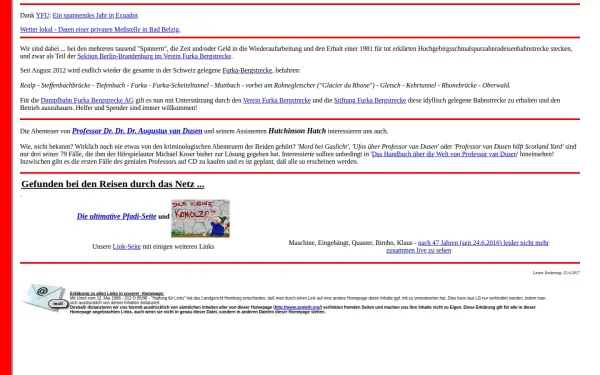
Task: Open the URL link in the disclaimer text
Action: pyautogui.click(x=297, y=307)
